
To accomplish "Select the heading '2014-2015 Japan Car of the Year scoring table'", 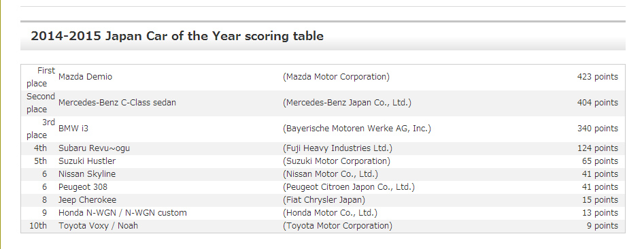I will point(177,36).
